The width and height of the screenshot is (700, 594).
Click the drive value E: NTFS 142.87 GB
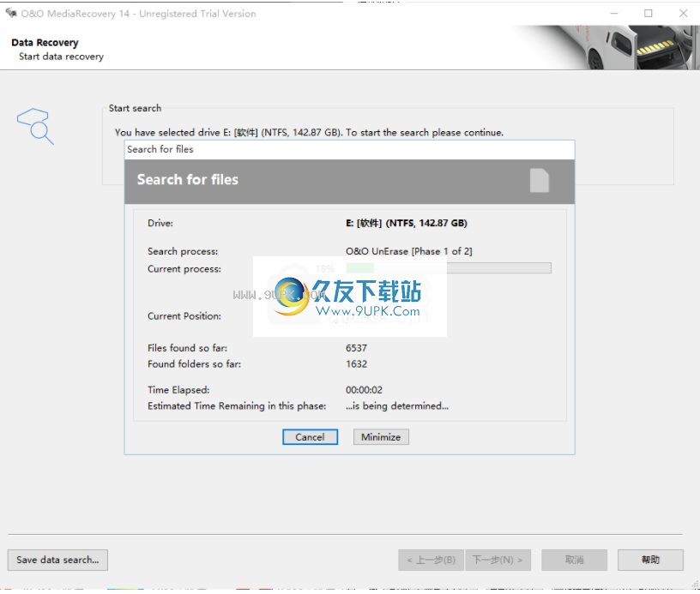(407, 223)
